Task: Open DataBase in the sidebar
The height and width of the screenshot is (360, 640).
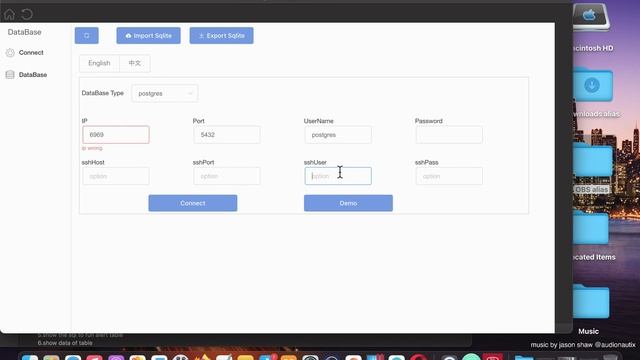Action: click(x=33, y=75)
